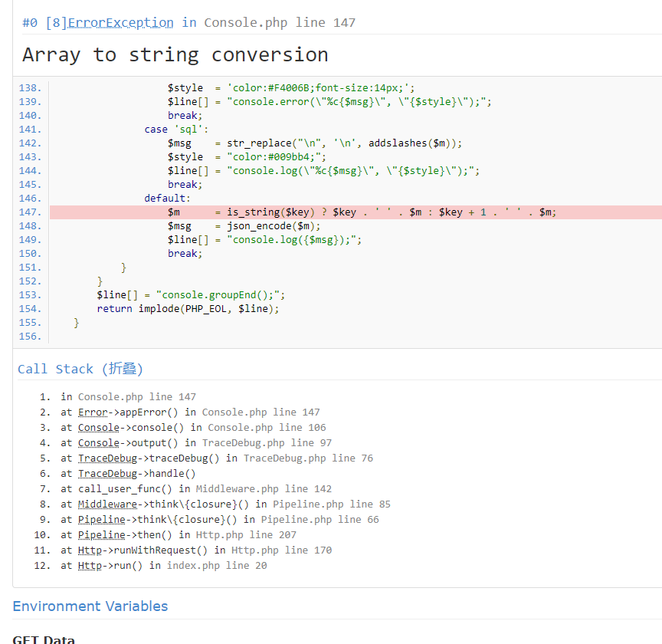Click line number 150 in the gutter
This screenshot has height=644, width=662.
(30, 254)
